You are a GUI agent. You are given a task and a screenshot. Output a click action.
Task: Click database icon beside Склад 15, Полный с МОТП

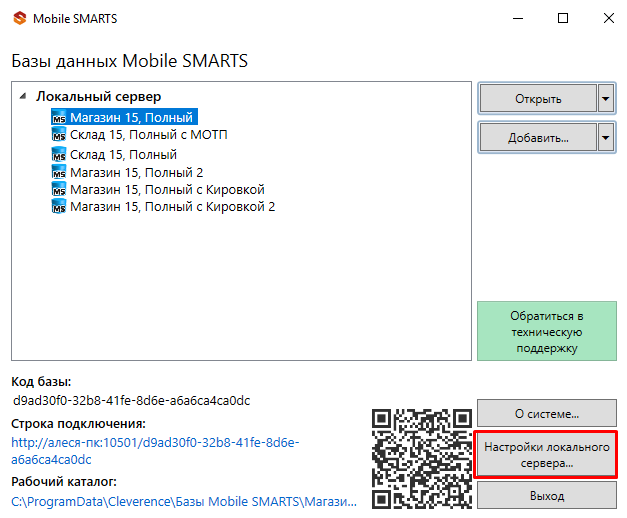click(x=59, y=134)
